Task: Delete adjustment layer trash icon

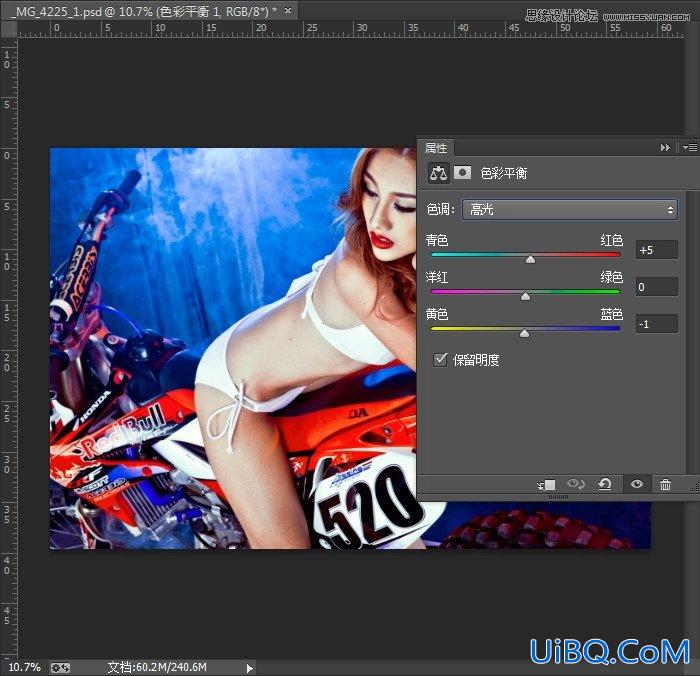Action: [665, 484]
